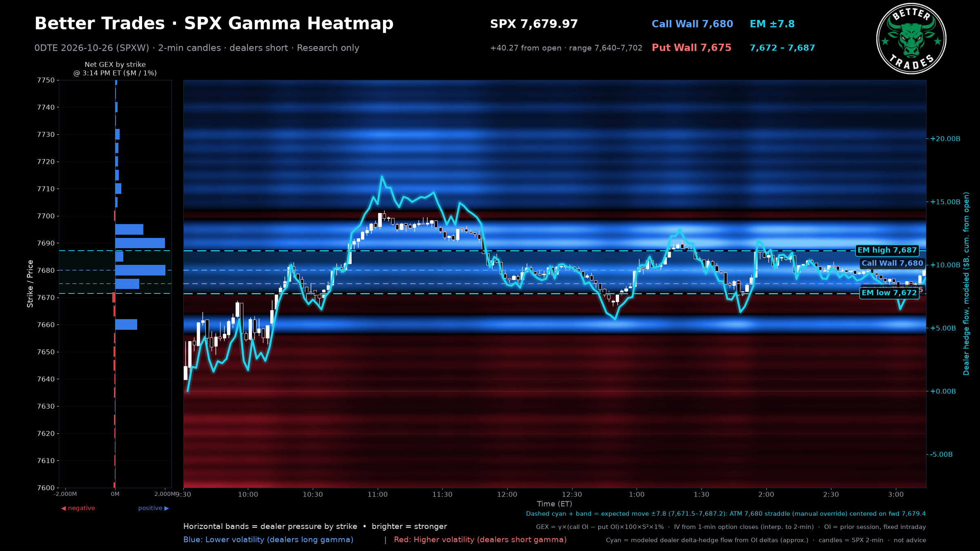This screenshot has width=980, height=551.
Task: Click the Dealer hedge flow axis title
Action: click(x=966, y=284)
